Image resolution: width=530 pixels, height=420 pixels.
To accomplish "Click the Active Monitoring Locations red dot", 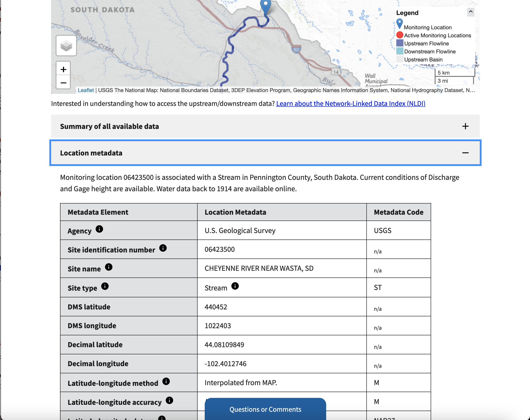I will 400,35.
